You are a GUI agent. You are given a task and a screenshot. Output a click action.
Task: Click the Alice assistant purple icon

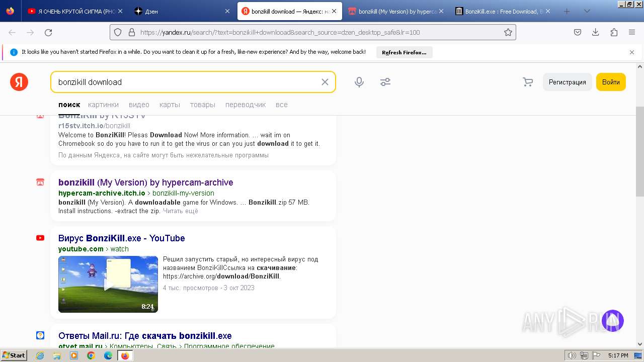pos(613,321)
